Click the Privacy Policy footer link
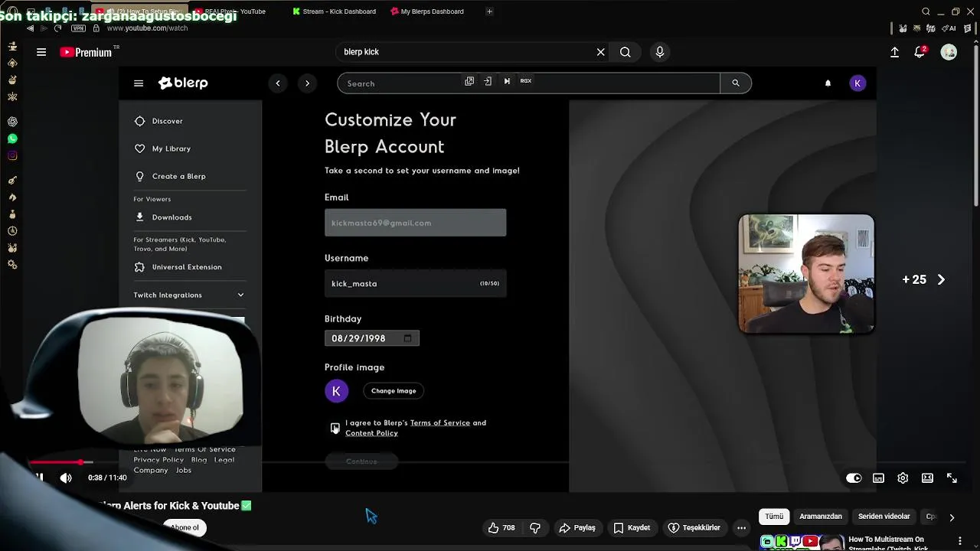Image resolution: width=980 pixels, height=551 pixels. coord(158,460)
